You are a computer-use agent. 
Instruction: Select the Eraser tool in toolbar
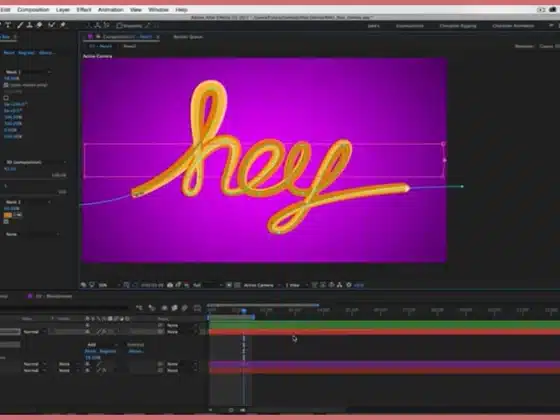(x=39, y=25)
